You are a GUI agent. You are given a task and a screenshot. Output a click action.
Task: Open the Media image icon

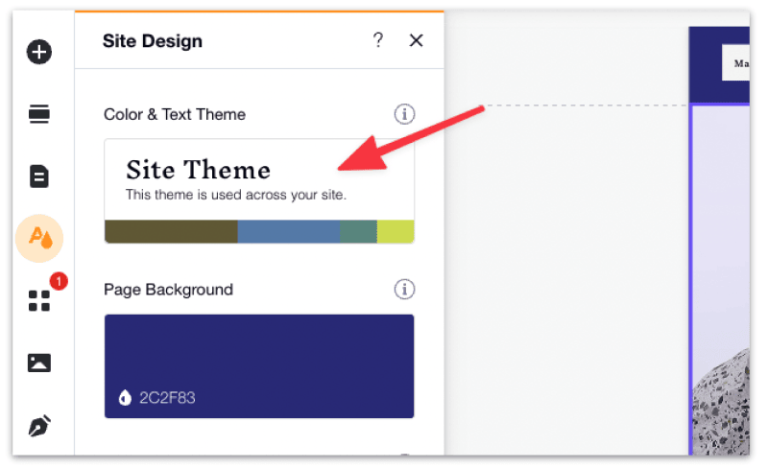coord(39,363)
